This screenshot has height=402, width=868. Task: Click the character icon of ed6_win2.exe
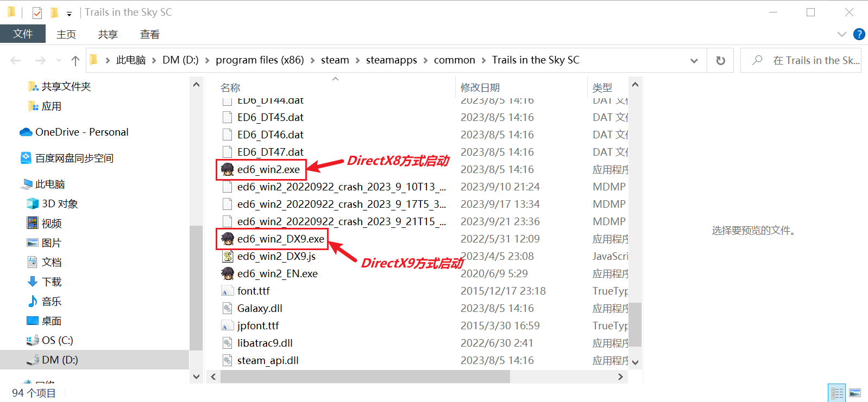coord(228,169)
